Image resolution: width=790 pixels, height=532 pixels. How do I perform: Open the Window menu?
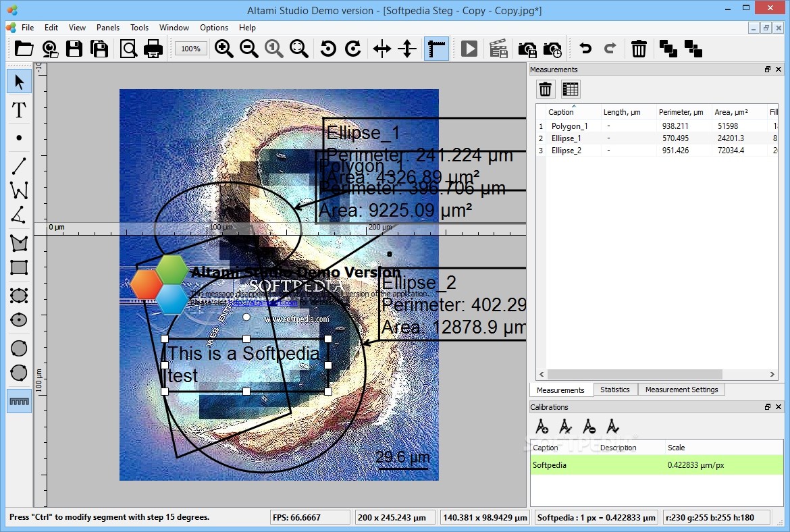(174, 28)
